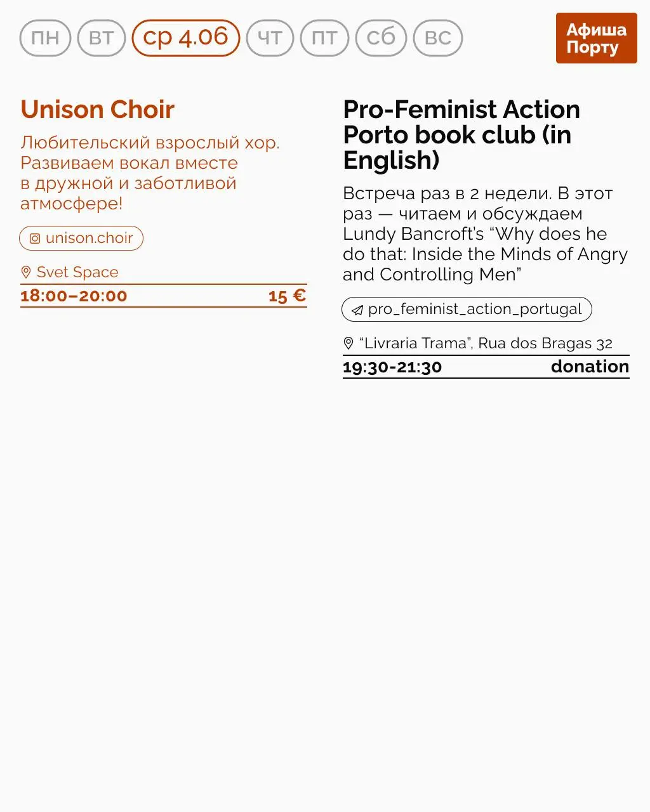This screenshot has height=812, width=650.
Task: Select the пн day tab
Action: pyautogui.click(x=45, y=38)
